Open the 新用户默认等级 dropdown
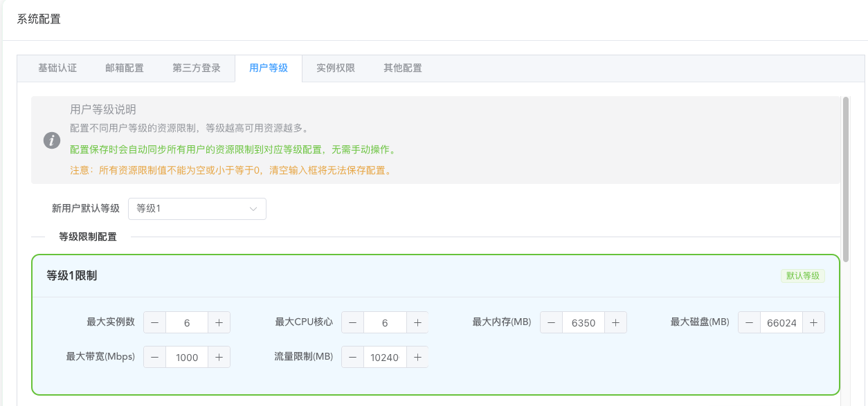Screen dimensions: 868x406 (x=197, y=209)
